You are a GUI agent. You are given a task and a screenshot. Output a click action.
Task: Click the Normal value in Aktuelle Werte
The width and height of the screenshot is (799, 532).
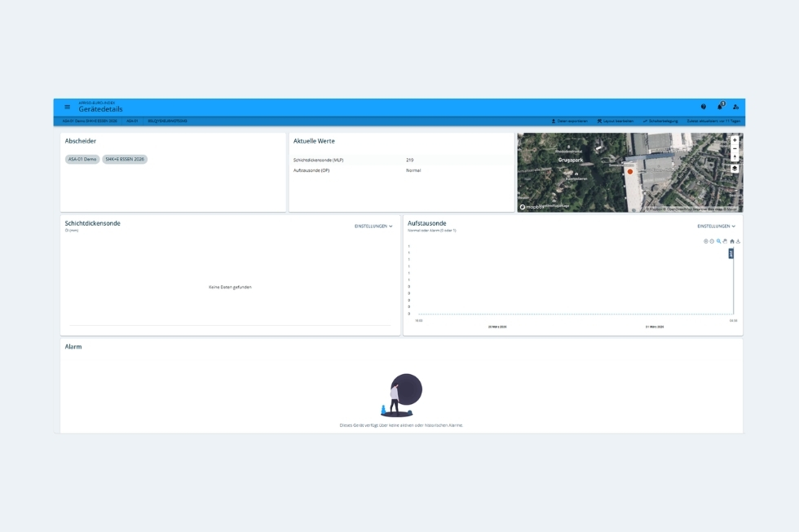413,170
